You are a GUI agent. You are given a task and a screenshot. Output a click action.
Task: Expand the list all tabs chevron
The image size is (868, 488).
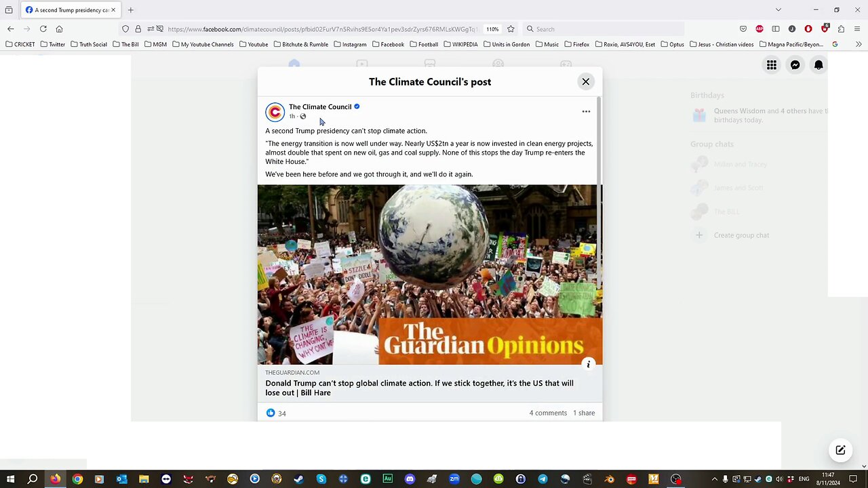778,9
